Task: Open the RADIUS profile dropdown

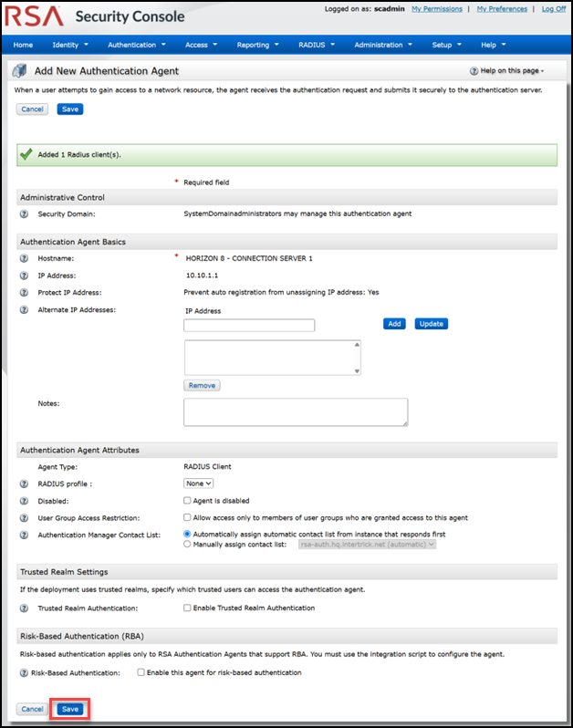Action: (x=199, y=484)
